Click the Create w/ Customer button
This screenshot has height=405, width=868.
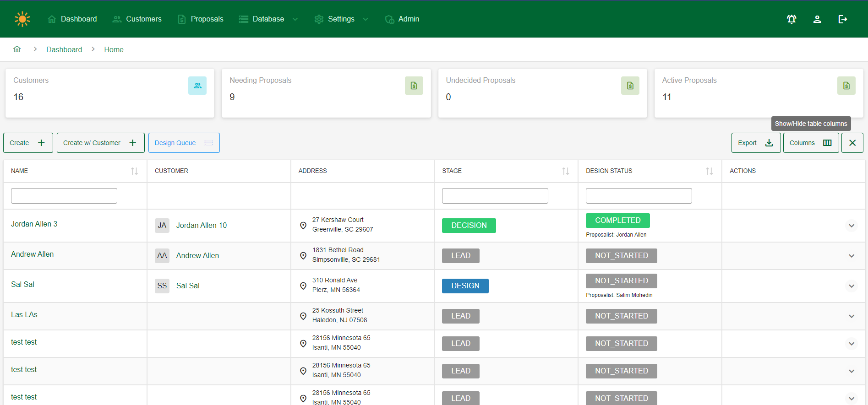[x=100, y=143]
